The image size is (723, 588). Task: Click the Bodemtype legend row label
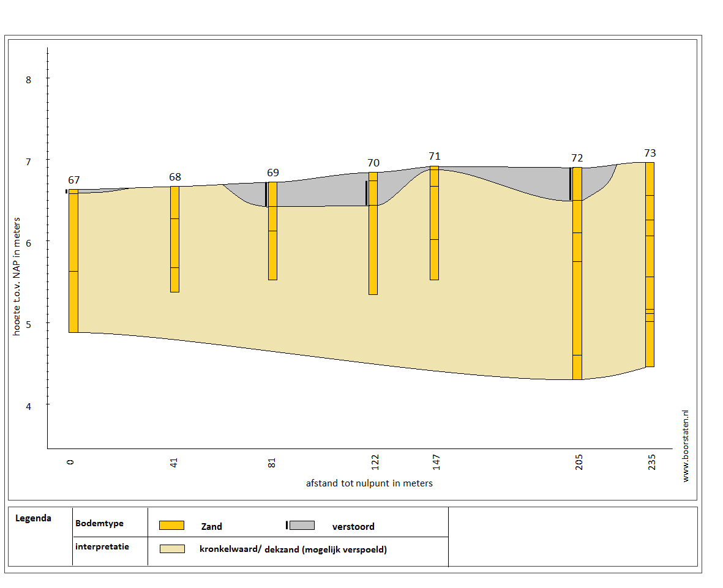click(x=99, y=524)
